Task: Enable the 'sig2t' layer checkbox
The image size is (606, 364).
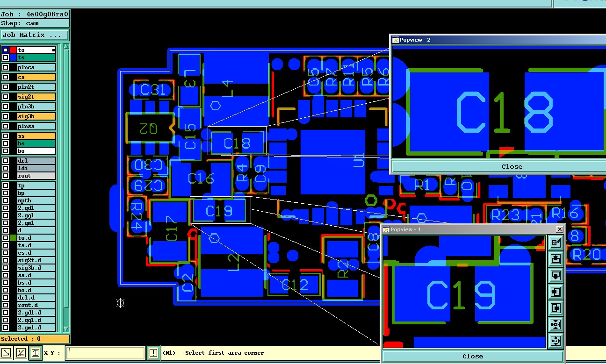Action: pos(6,97)
